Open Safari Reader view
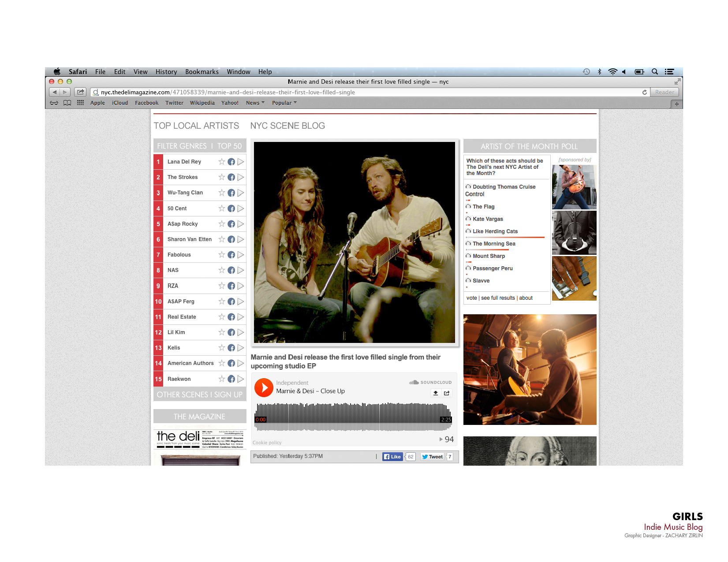 (665, 92)
